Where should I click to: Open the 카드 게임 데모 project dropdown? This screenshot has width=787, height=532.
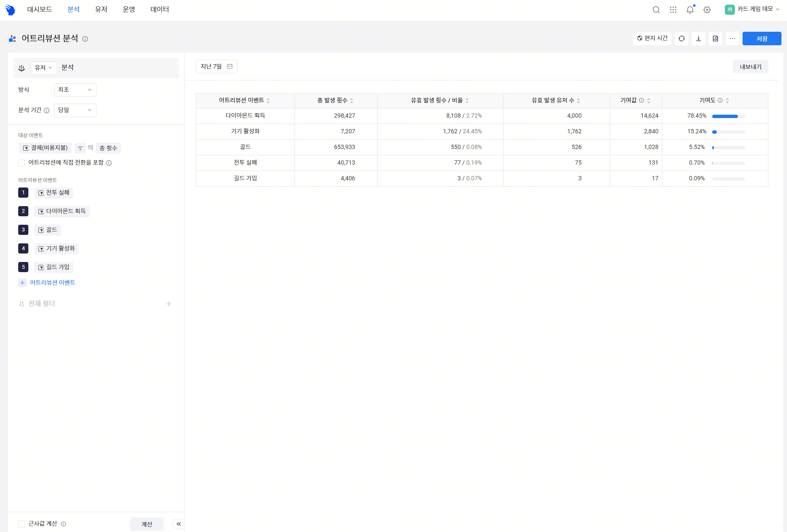[752, 9]
